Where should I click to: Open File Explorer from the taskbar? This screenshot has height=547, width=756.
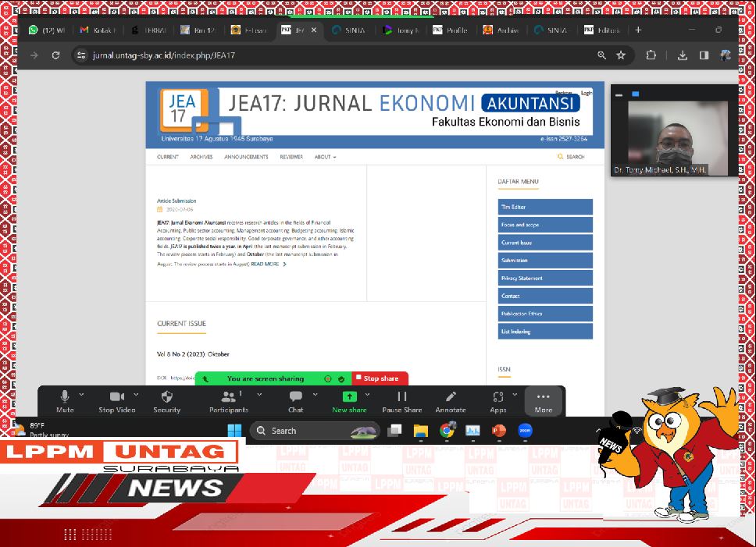(x=420, y=431)
